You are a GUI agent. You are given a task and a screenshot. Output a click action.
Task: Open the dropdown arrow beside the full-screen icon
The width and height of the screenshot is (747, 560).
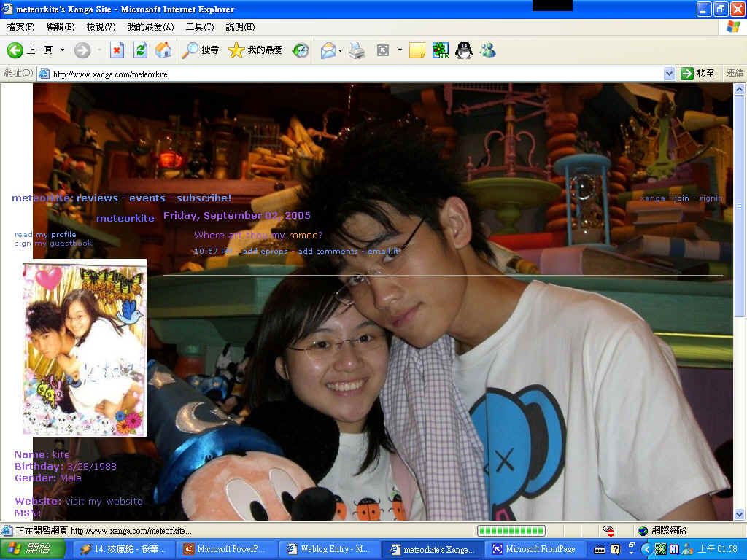(x=400, y=50)
